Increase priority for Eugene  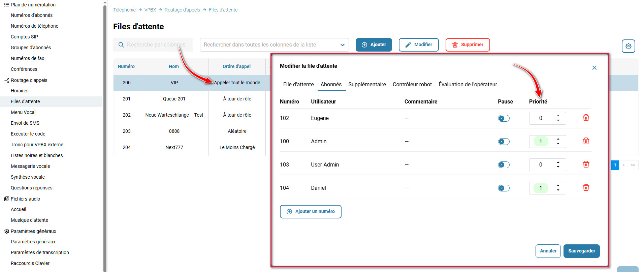point(558,116)
